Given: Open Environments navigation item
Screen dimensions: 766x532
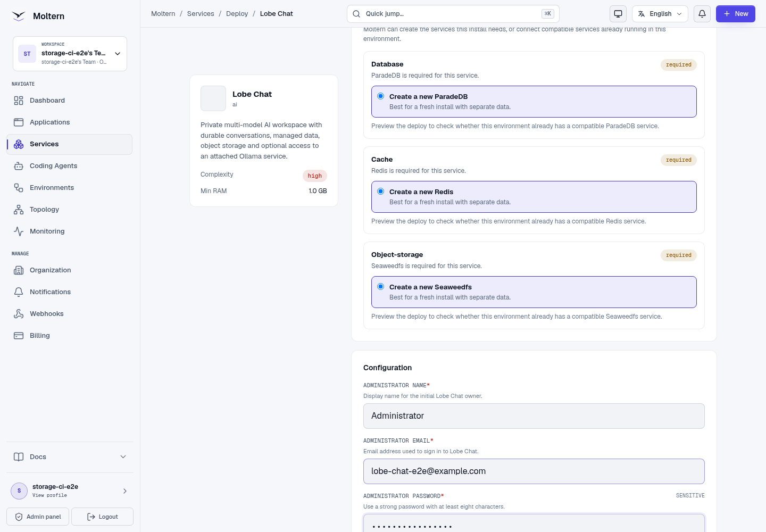Looking at the screenshot, I should pyautogui.click(x=70, y=188).
